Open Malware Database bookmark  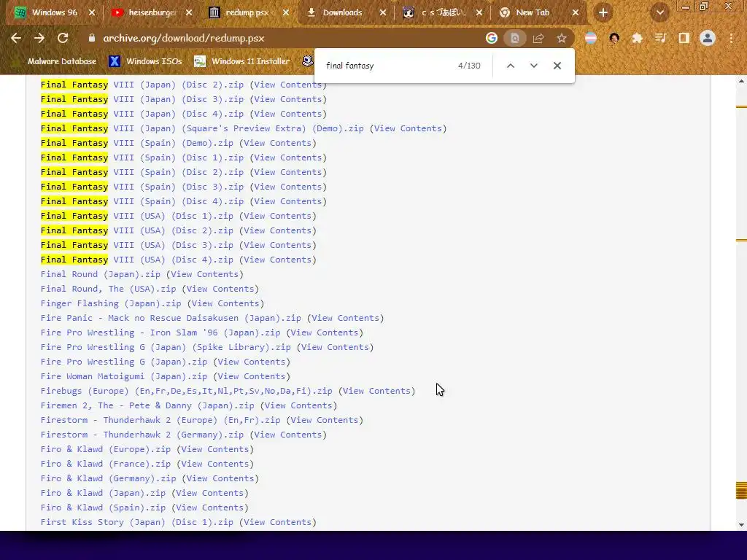[54, 61]
